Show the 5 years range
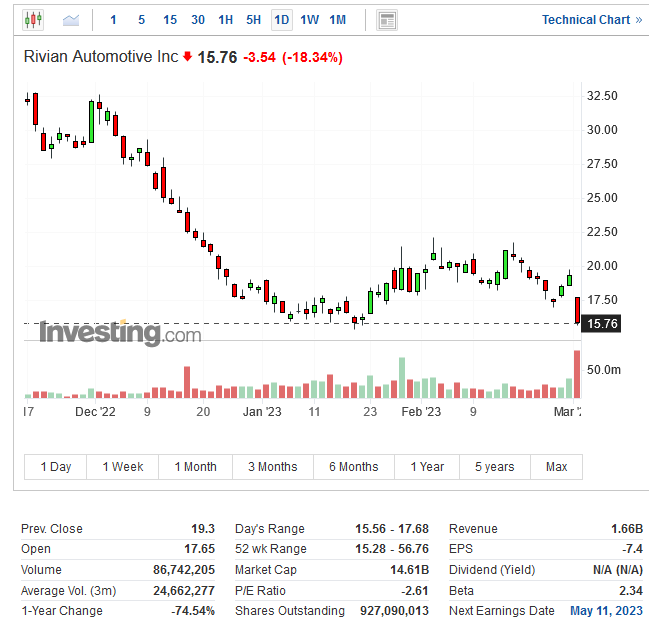The height and width of the screenshot is (617, 649). [x=495, y=467]
